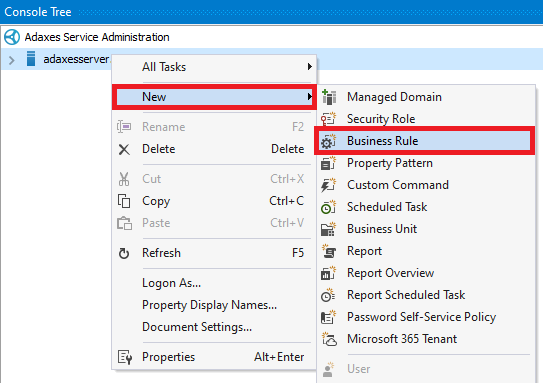Image resolution: width=543 pixels, height=383 pixels.
Task: Create a new Microsoft 365 Tenant
Action: 425,339
